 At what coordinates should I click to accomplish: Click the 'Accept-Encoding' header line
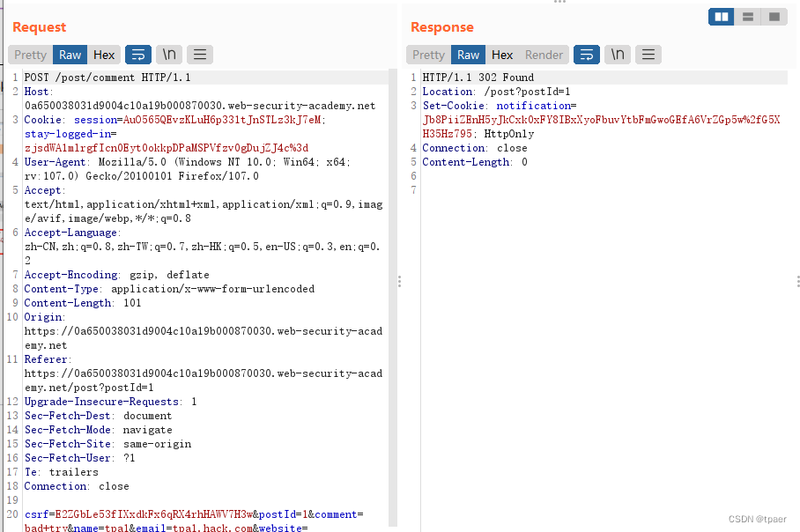click(x=117, y=275)
